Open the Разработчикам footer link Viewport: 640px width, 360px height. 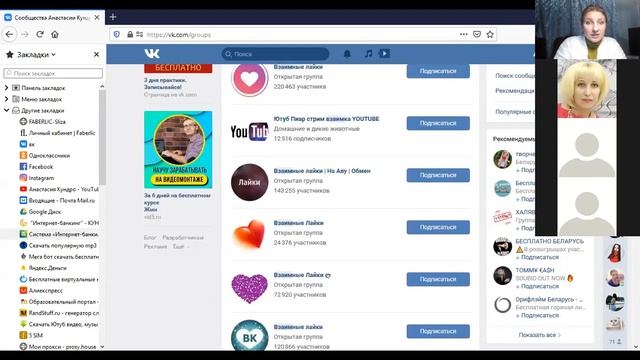tap(183, 237)
